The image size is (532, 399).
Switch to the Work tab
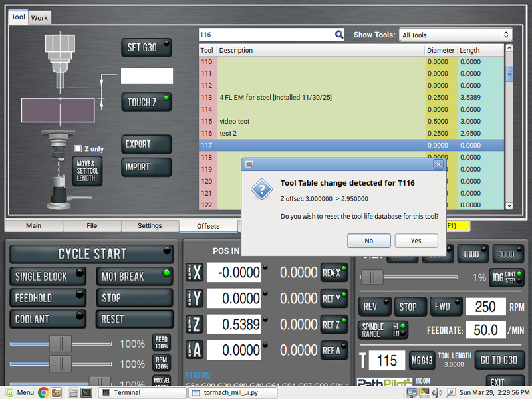coord(39,18)
